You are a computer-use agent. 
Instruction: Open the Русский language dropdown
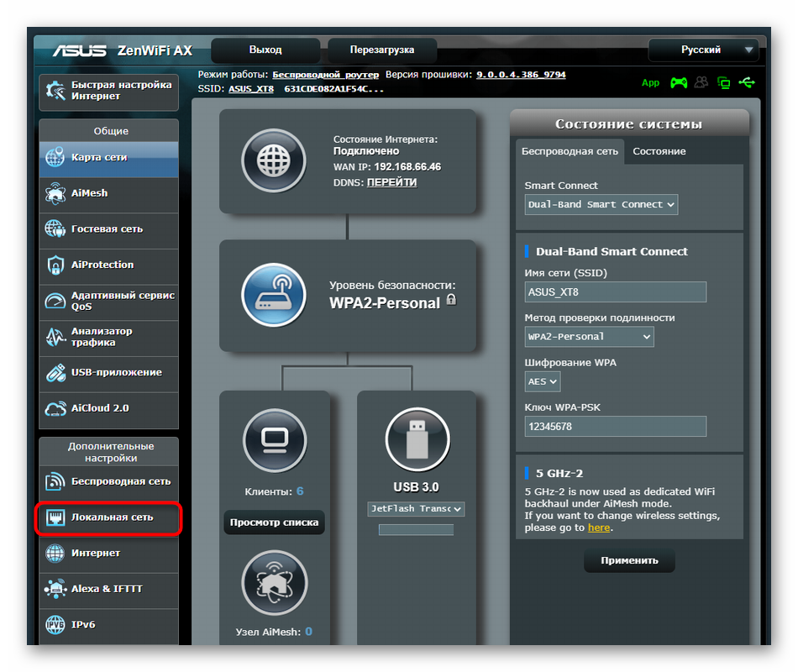(702, 50)
